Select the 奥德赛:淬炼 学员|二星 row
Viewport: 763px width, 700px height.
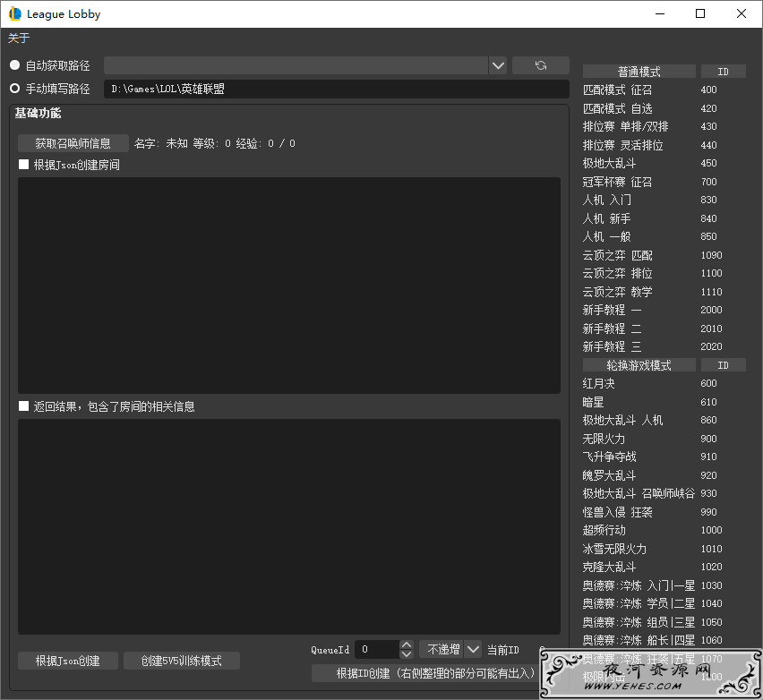click(664, 603)
